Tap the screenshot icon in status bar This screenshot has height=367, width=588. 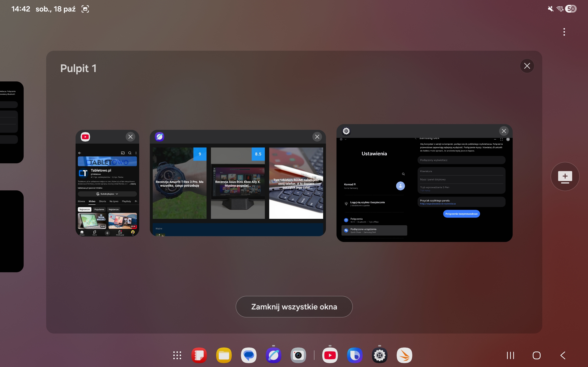point(85,9)
